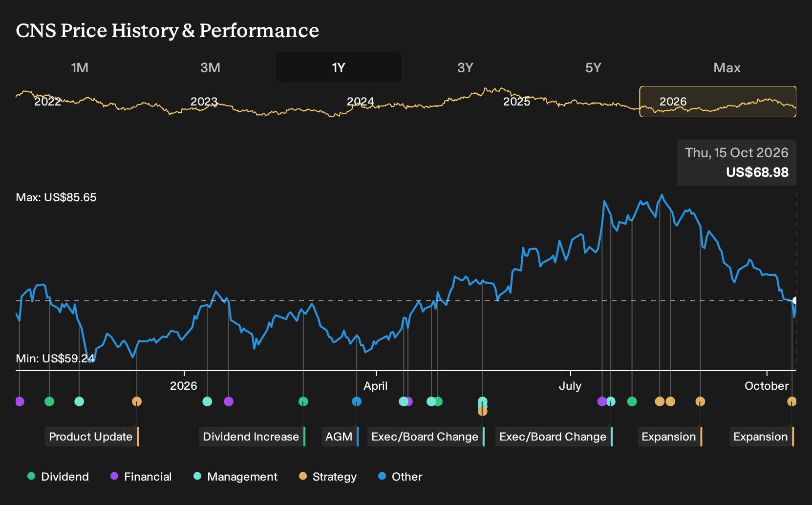This screenshot has height=505, width=812.
Task: Show the Max time range
Action: 727,67
